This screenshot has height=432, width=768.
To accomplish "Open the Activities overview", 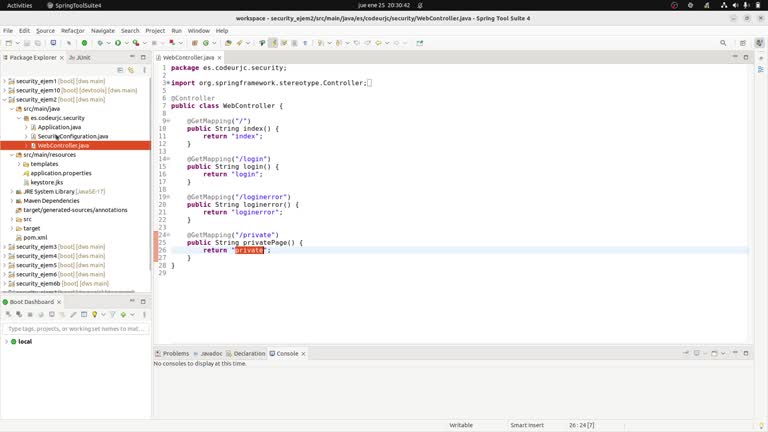I will [20, 5].
